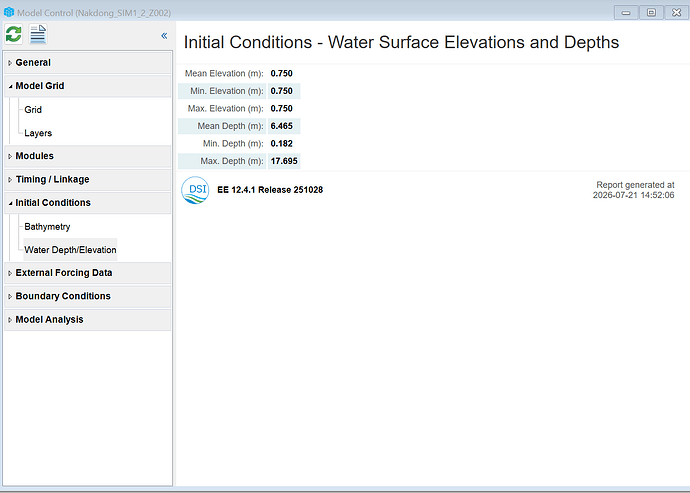Expand the Timing / Linkage arrow
Screen dimensions: 690x493
(10, 180)
